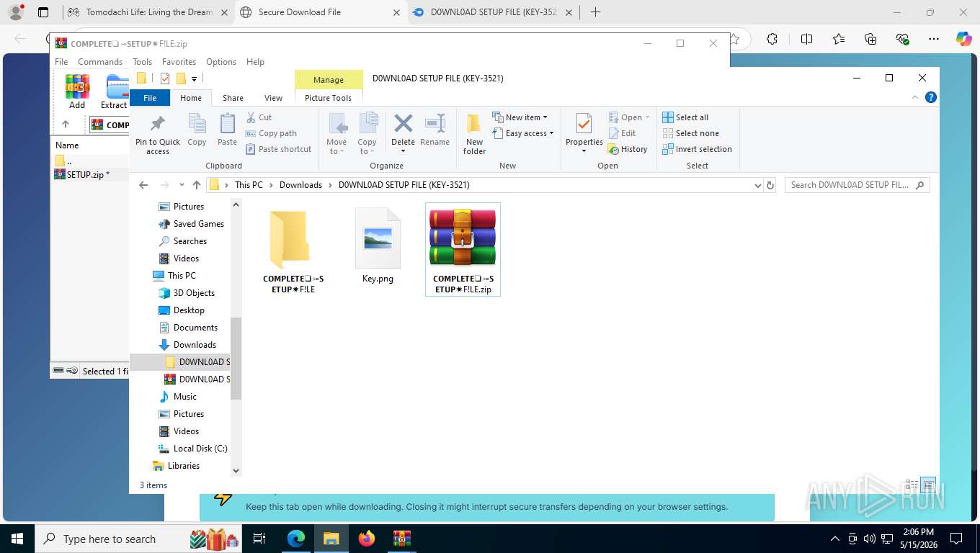Open the Windows Start menu
980x553 pixels.
17,538
